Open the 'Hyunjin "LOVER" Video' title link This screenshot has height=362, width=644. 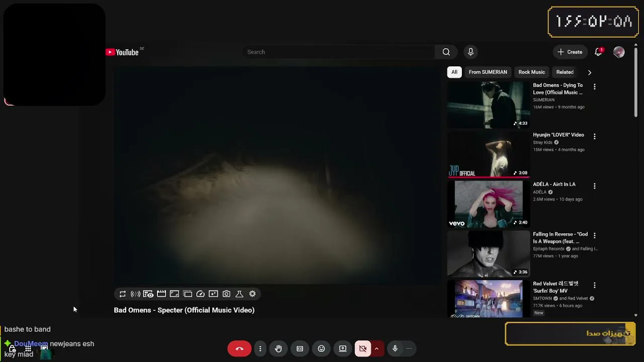(x=558, y=135)
